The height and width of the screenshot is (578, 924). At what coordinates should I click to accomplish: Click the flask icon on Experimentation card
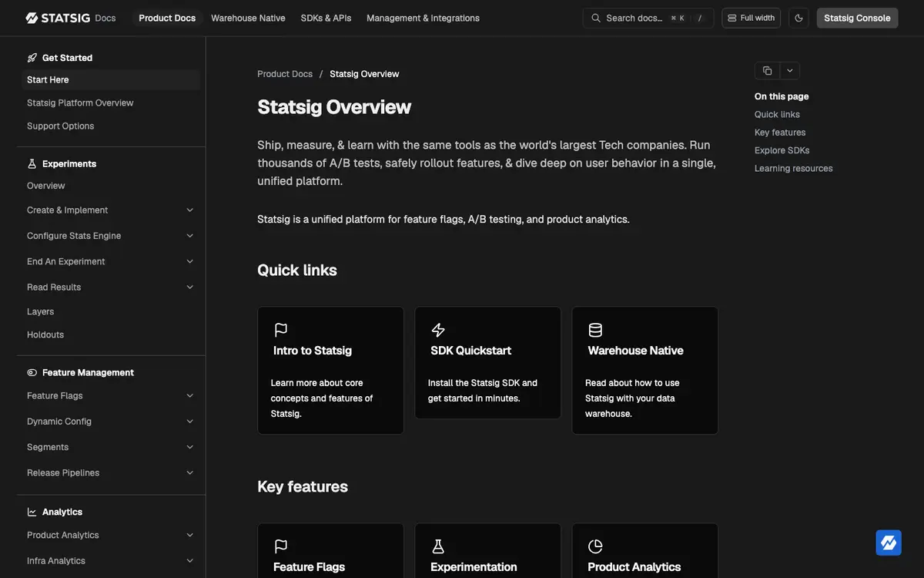tap(438, 546)
